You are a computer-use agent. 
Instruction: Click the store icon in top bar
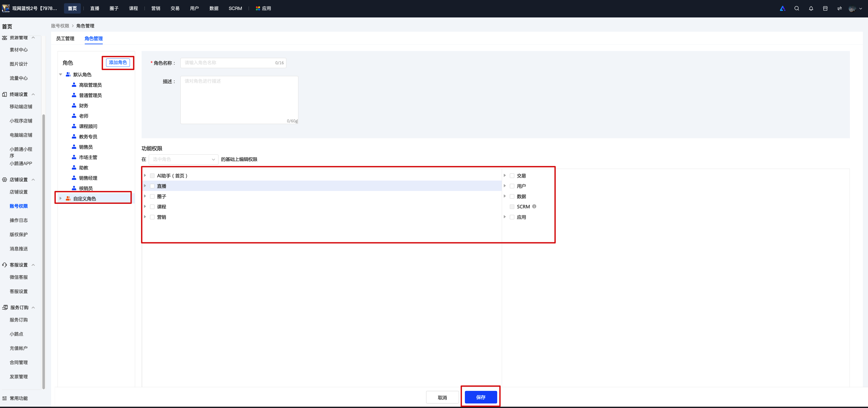coord(825,8)
